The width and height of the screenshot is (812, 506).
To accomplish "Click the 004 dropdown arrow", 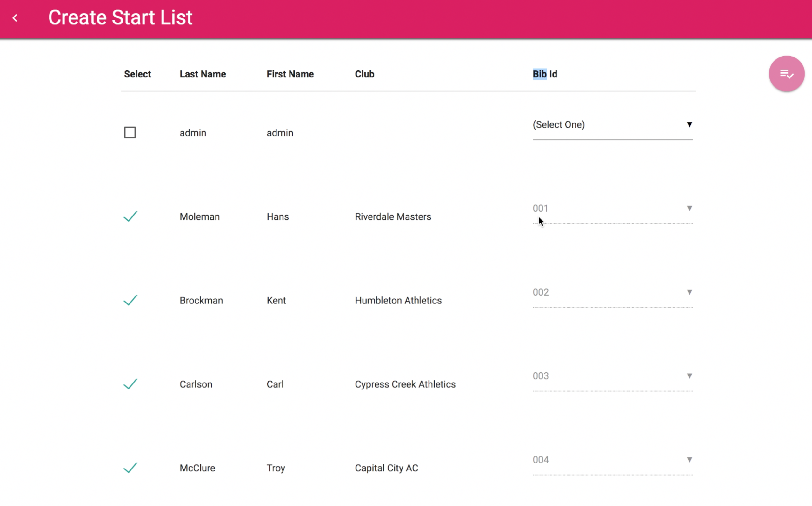I will click(x=689, y=459).
